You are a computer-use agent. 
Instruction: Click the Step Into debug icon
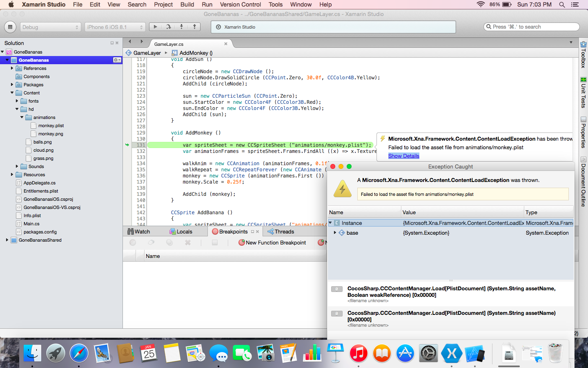(x=181, y=27)
